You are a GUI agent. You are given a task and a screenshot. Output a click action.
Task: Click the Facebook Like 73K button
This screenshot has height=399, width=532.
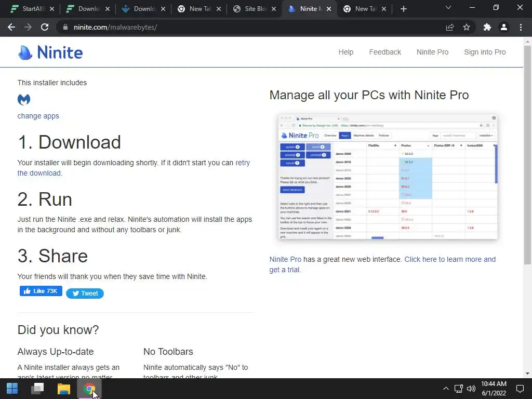tap(41, 291)
